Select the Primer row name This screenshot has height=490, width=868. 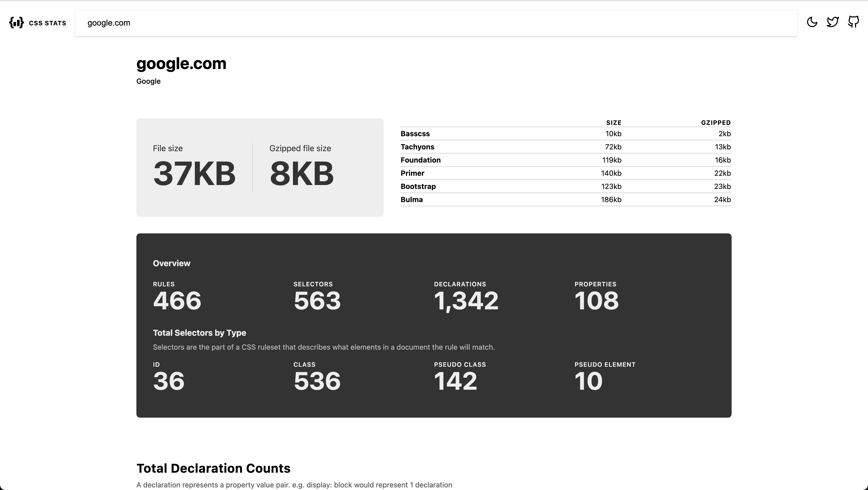tap(413, 173)
